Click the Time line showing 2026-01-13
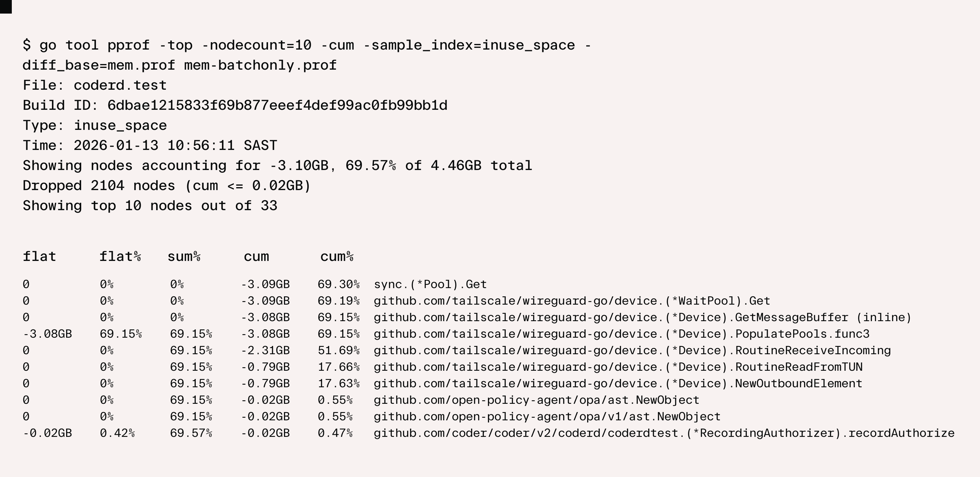The height and width of the screenshot is (477, 980). pos(150,146)
